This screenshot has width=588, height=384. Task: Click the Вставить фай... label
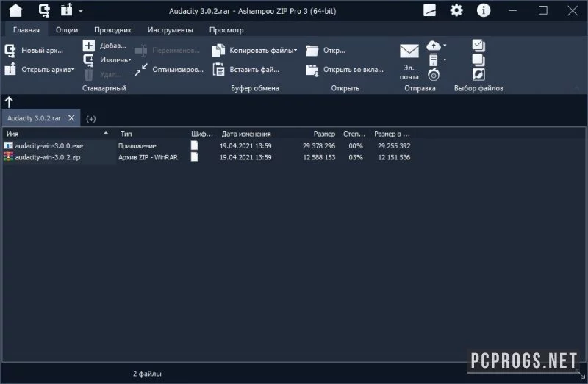(254, 70)
